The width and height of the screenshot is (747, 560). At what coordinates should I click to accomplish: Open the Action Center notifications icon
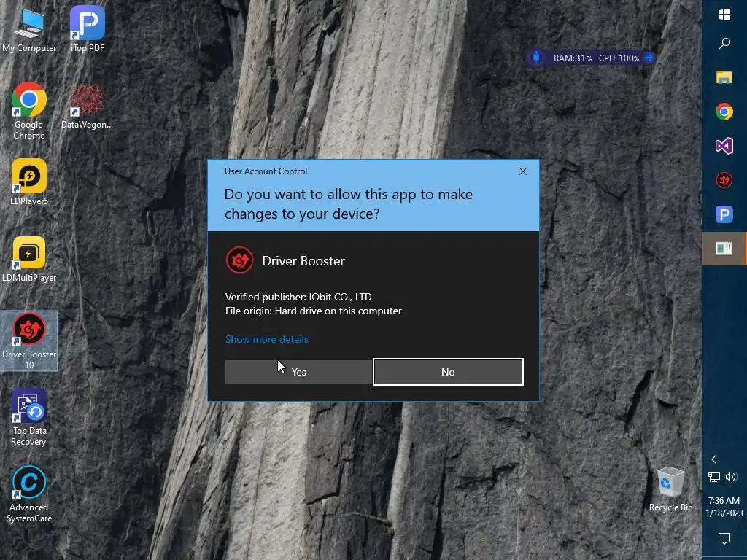click(x=724, y=539)
